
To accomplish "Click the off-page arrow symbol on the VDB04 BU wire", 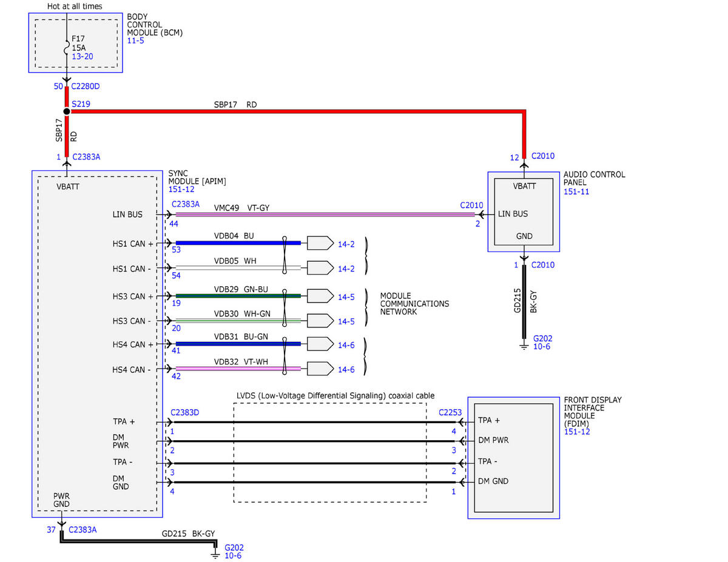I will tap(320, 243).
